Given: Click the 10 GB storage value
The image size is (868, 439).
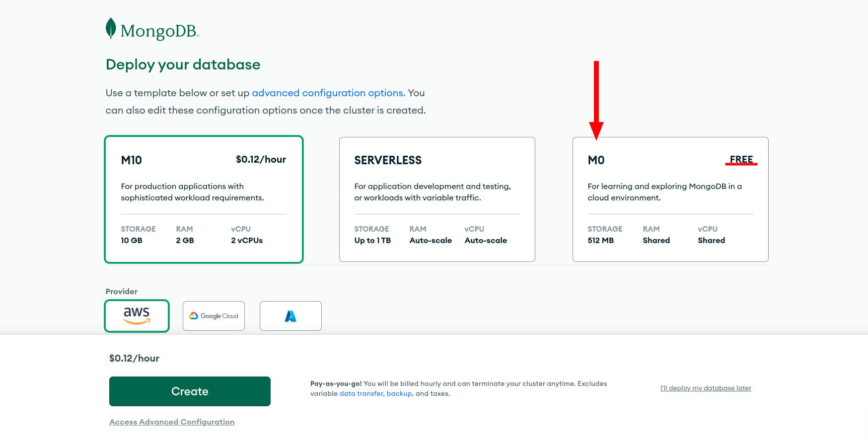Looking at the screenshot, I should [132, 240].
